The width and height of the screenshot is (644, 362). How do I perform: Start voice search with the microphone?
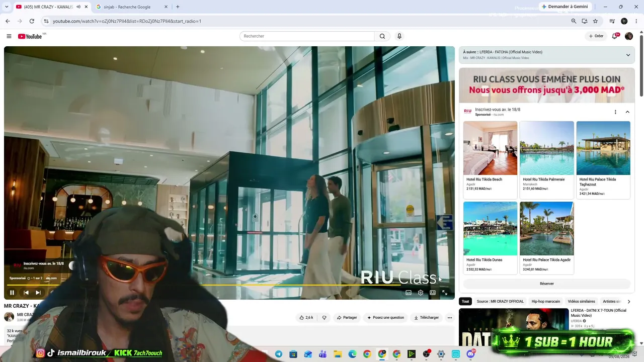[x=399, y=36]
